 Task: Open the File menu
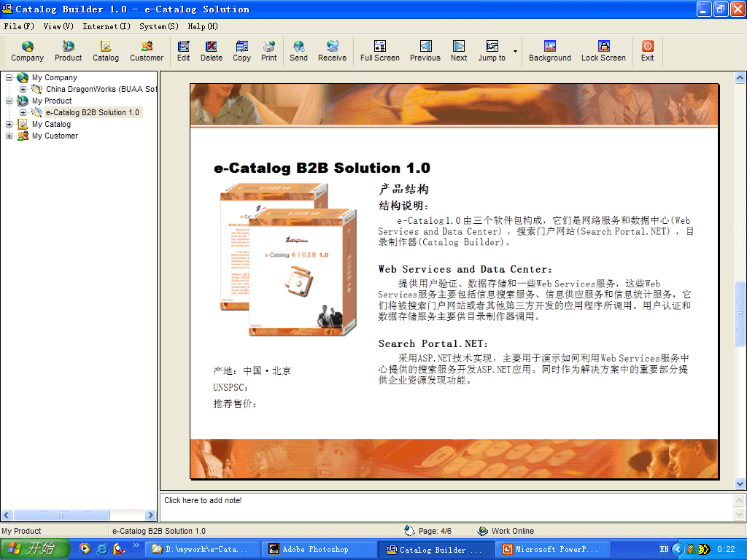[19, 26]
